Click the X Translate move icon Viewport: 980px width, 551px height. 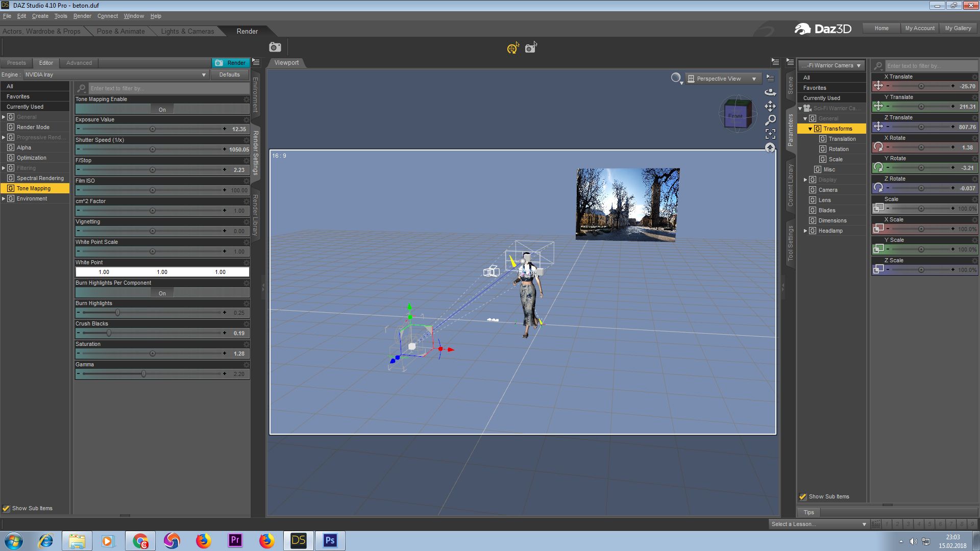878,86
